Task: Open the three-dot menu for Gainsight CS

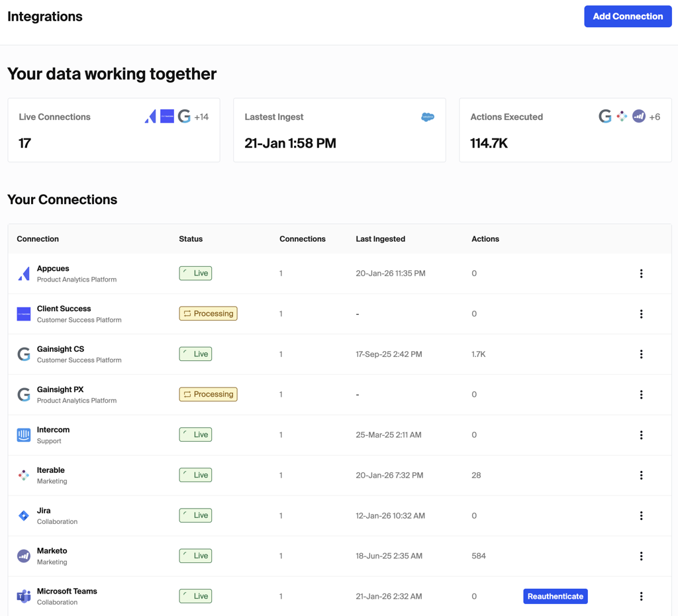Action: 641,354
